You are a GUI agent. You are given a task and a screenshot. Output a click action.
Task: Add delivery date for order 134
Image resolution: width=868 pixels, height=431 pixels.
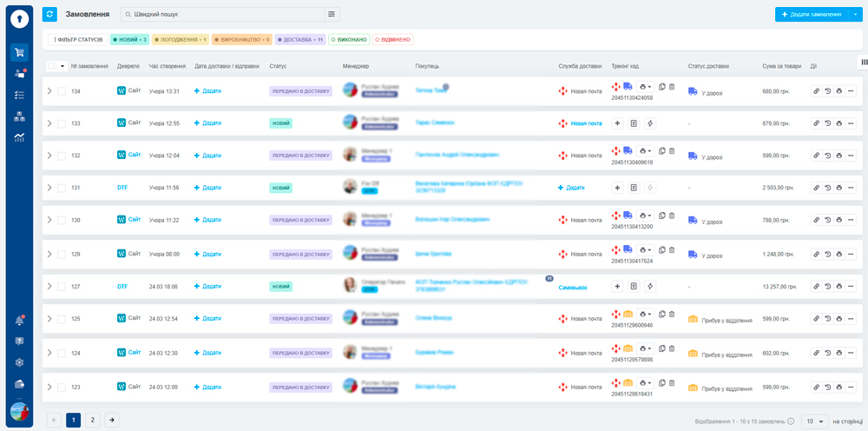tap(207, 91)
